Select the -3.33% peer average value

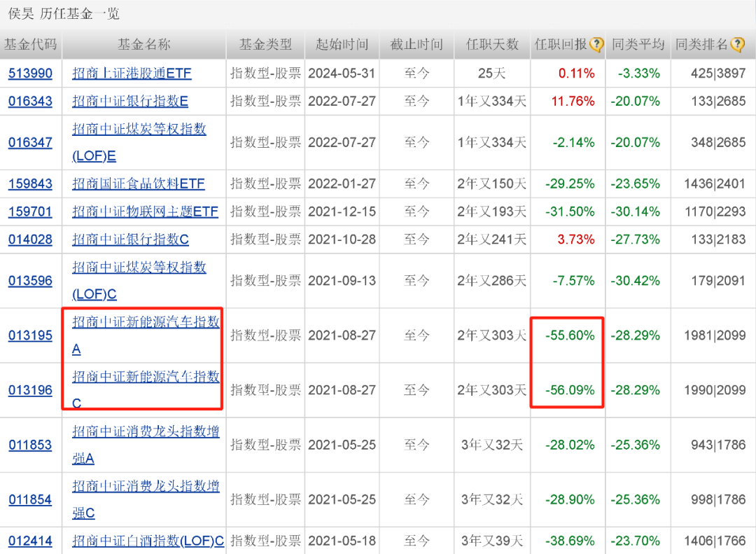click(x=638, y=74)
